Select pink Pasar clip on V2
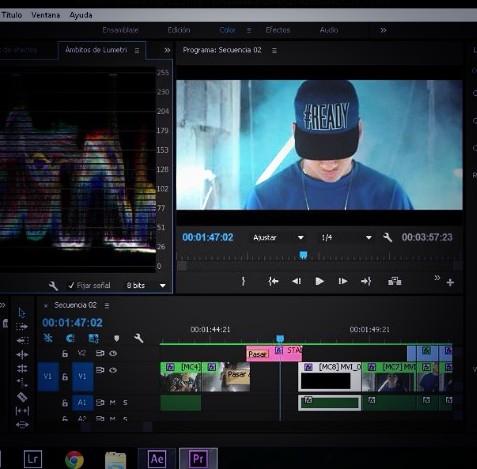This screenshot has width=477, height=469. pyautogui.click(x=274, y=354)
